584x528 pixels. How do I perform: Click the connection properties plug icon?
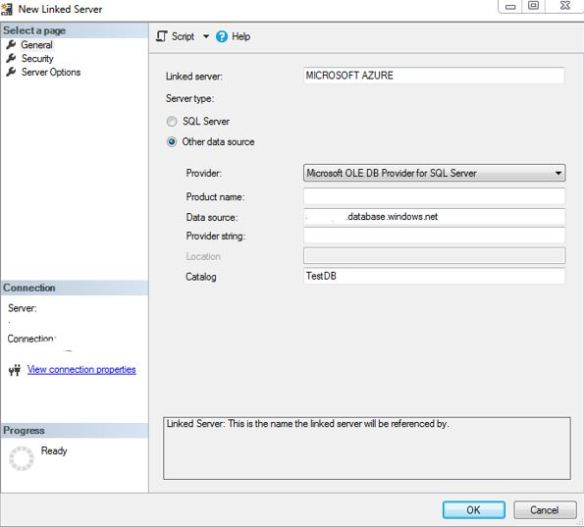click(x=15, y=370)
